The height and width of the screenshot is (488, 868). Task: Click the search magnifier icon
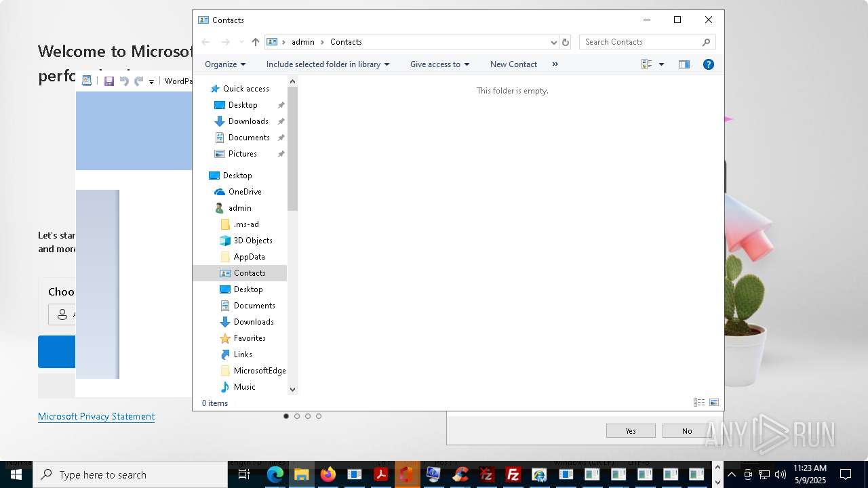point(706,42)
